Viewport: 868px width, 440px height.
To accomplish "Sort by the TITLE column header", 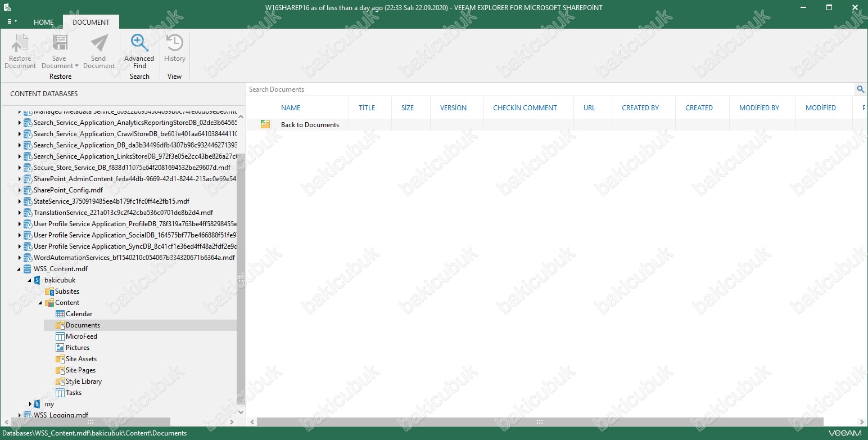I will click(367, 107).
